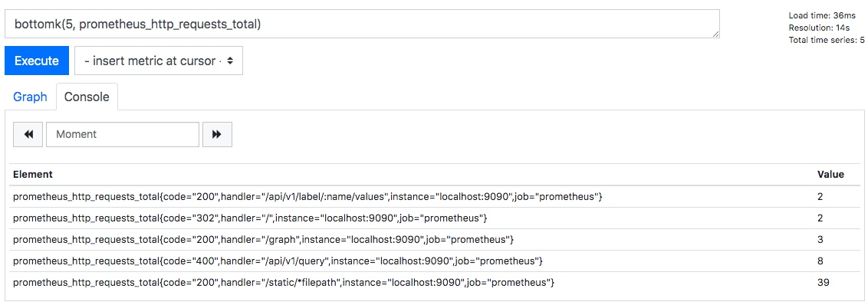Click the /static/*filepath result row
Viewport: 868px width, 305px height.
pos(434,282)
